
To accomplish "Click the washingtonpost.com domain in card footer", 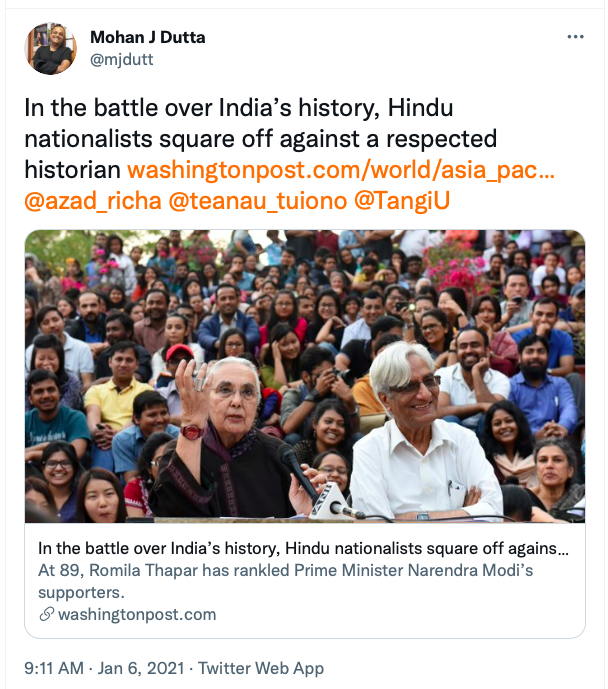I will pos(137,615).
